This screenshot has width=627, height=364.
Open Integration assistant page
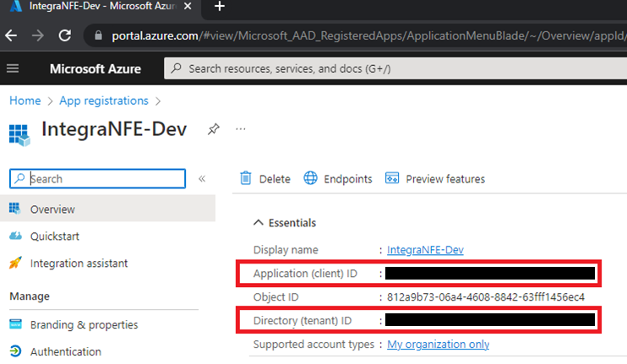[x=79, y=263]
